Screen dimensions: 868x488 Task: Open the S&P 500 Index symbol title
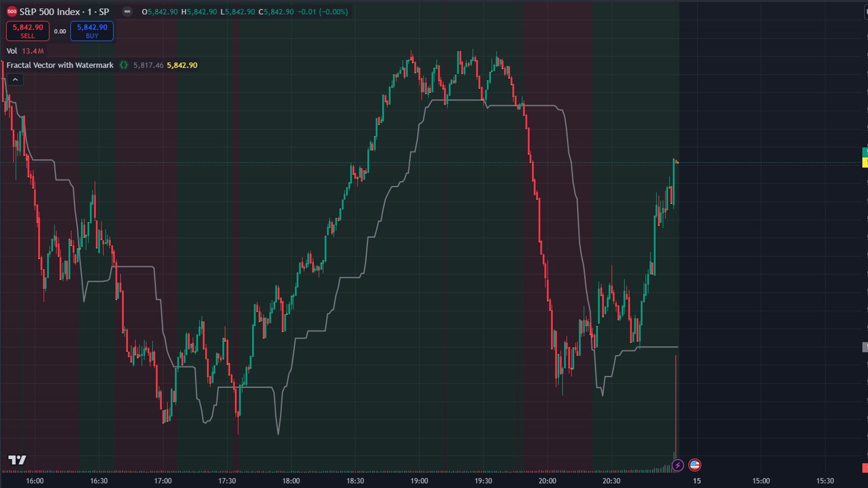click(64, 12)
